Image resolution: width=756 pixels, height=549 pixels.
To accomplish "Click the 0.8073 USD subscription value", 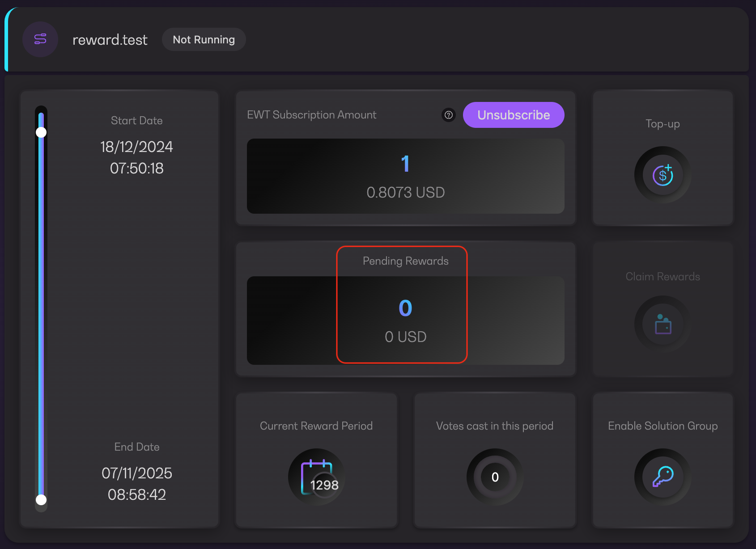I will 405,193.
